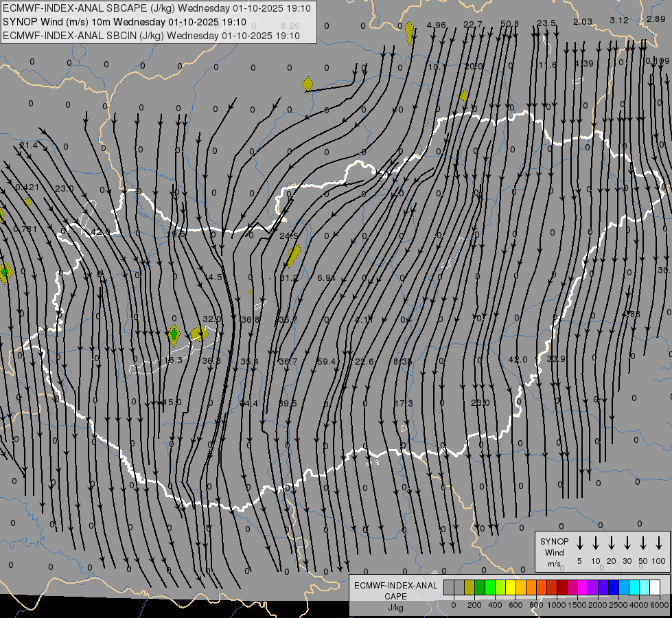
Task: Click the 3.12 value near top edge
Action: click(x=619, y=20)
